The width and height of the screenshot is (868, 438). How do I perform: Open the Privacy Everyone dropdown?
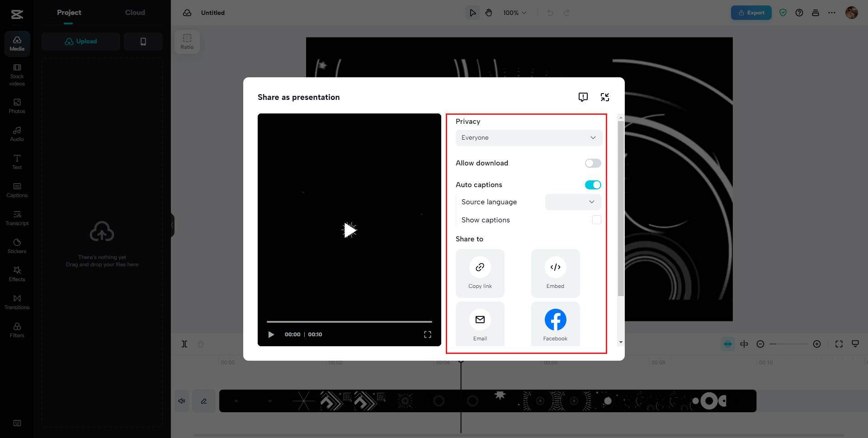tap(528, 138)
